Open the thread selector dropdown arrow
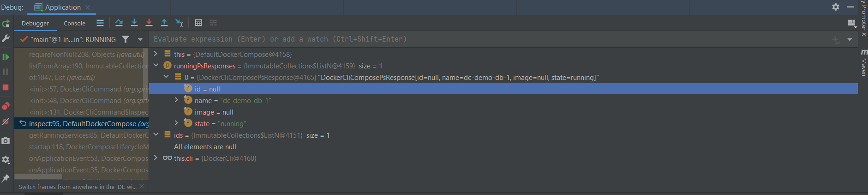This screenshot has height=195, width=868. (140, 40)
